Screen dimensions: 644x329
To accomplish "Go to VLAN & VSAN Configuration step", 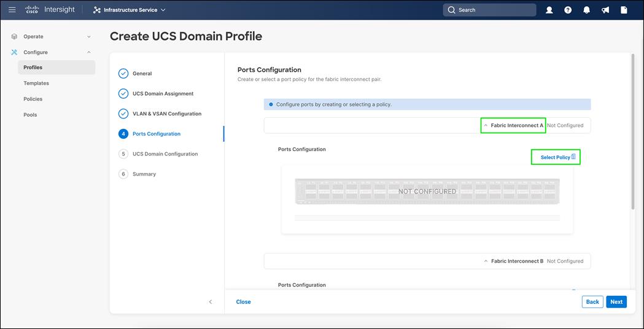I will tap(167, 114).
